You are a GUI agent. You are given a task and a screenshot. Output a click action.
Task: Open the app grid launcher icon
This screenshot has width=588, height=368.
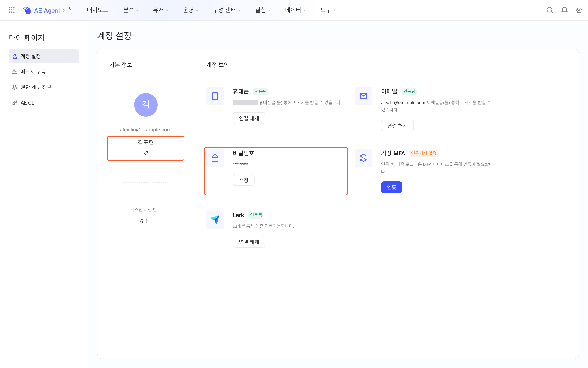12,10
